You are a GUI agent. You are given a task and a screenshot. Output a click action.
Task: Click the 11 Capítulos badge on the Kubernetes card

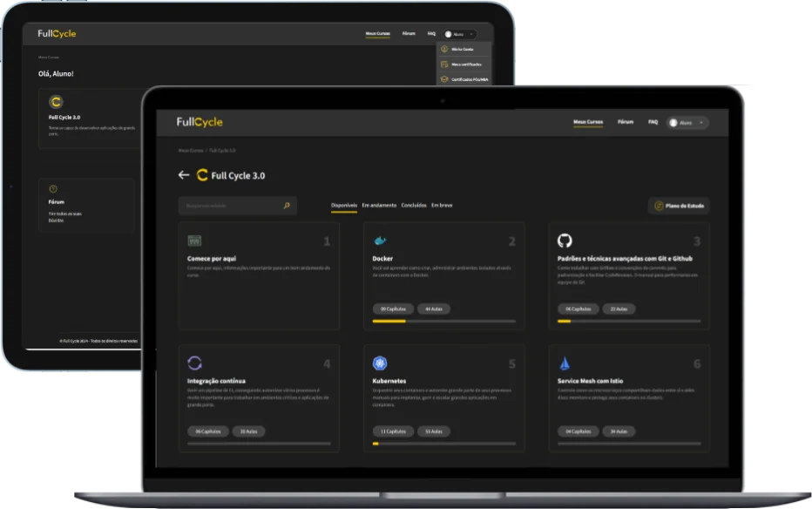pos(393,431)
